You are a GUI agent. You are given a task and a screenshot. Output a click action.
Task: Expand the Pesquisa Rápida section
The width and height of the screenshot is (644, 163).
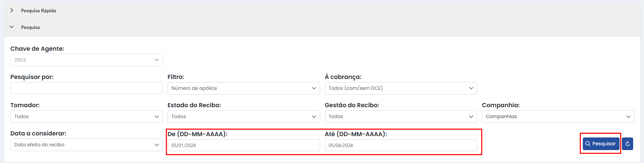(x=12, y=11)
